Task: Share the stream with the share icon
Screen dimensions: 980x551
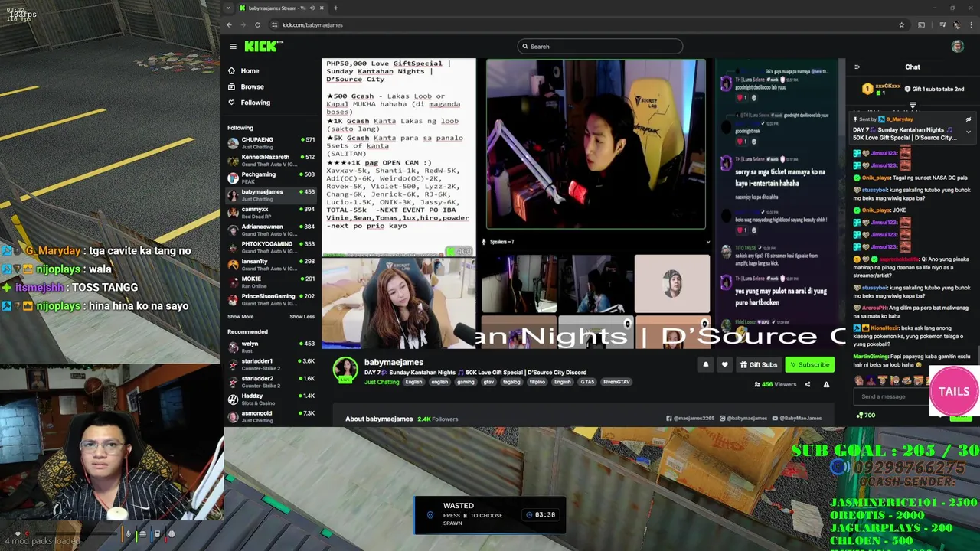Action: point(807,384)
